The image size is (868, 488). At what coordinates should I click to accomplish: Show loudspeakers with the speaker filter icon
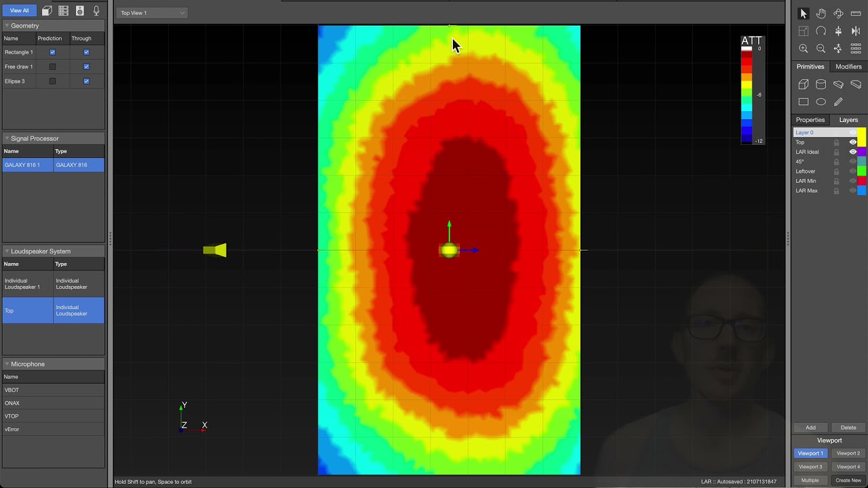pyautogui.click(x=80, y=11)
